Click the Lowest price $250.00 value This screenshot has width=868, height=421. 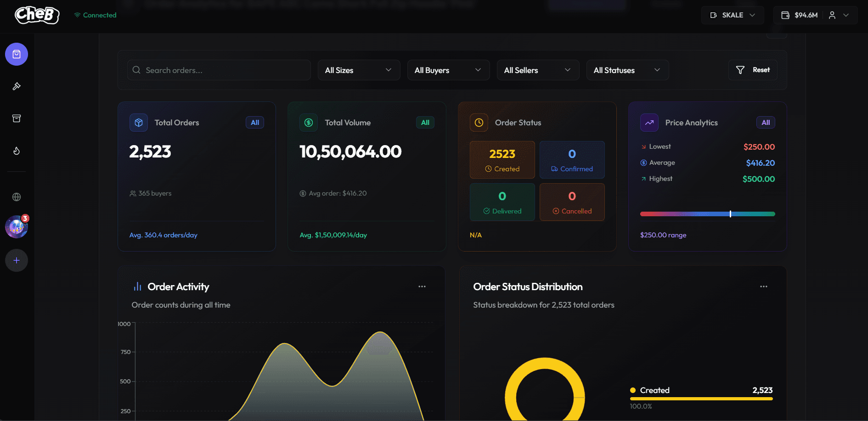[759, 147]
